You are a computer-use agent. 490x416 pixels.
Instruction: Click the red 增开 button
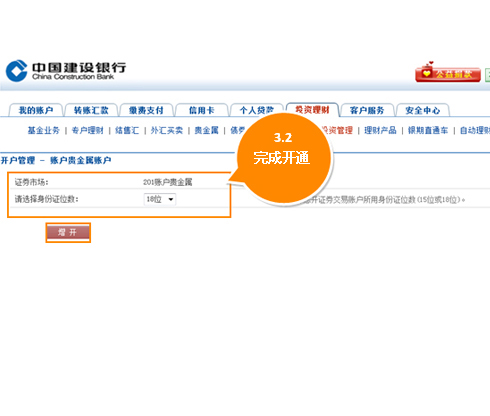68,232
